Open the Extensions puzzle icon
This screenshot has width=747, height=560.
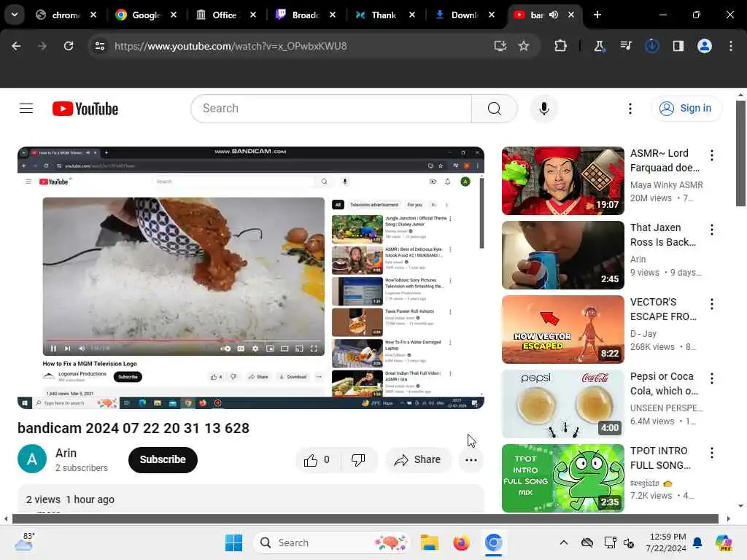point(560,46)
